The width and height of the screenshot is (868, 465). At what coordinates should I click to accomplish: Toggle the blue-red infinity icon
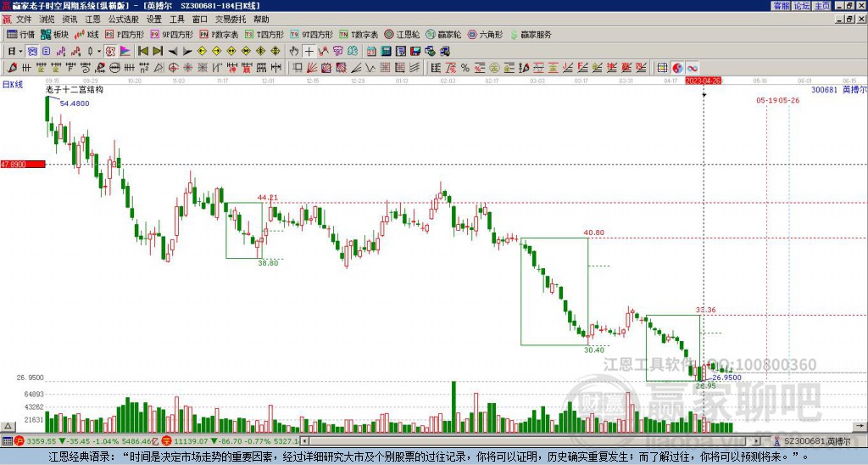[x=692, y=68]
